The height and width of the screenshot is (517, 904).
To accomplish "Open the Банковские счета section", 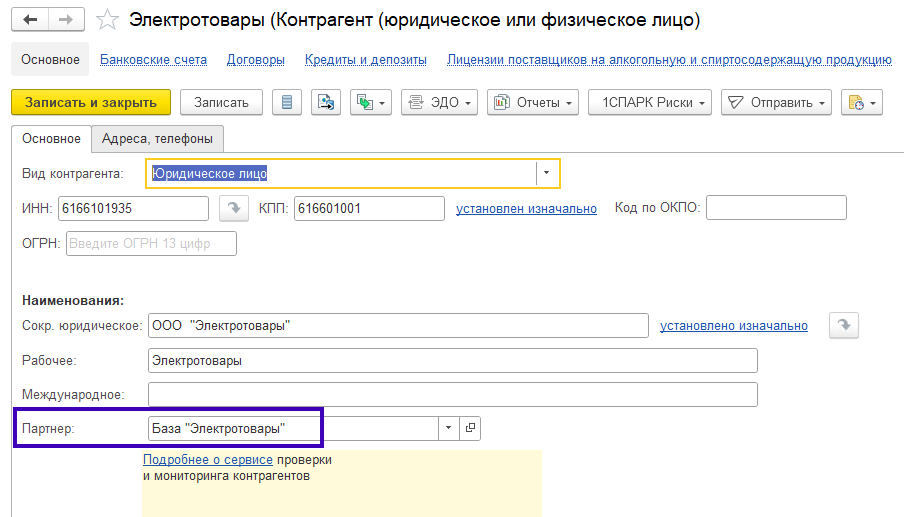I will point(153,60).
